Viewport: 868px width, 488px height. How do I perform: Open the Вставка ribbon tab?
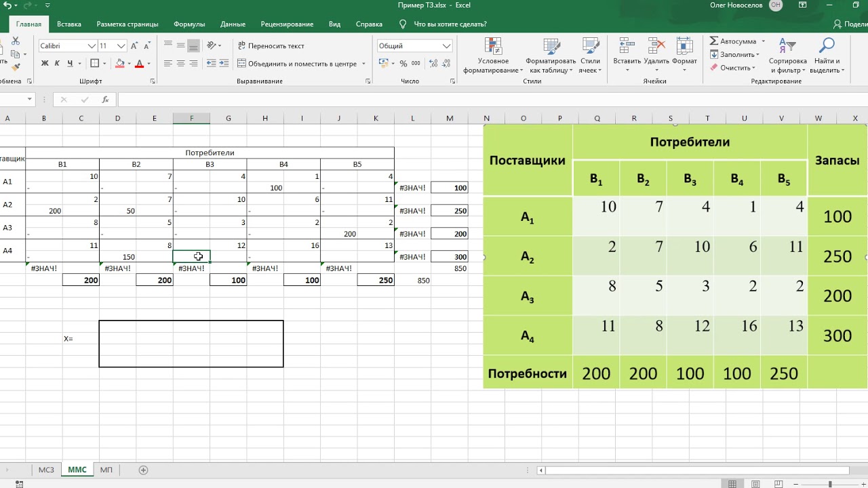(x=69, y=24)
